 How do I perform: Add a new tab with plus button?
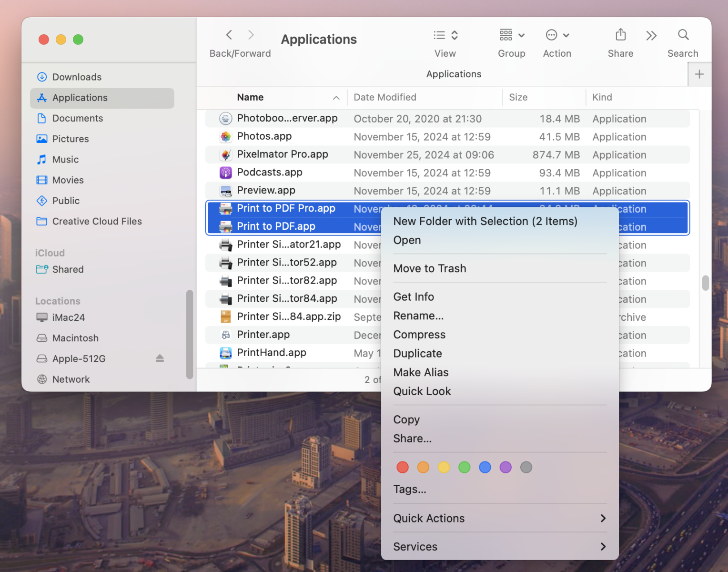click(x=699, y=74)
